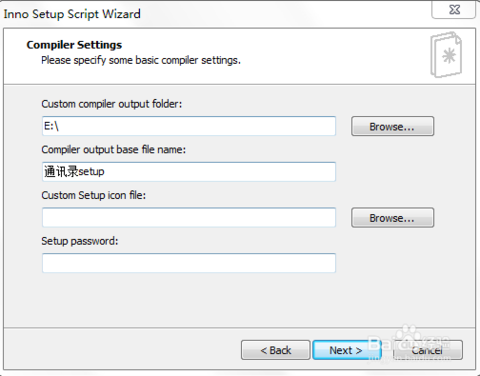480x376 pixels.
Task: Click the "Custom compiler output folder:" label
Action: tap(112, 104)
